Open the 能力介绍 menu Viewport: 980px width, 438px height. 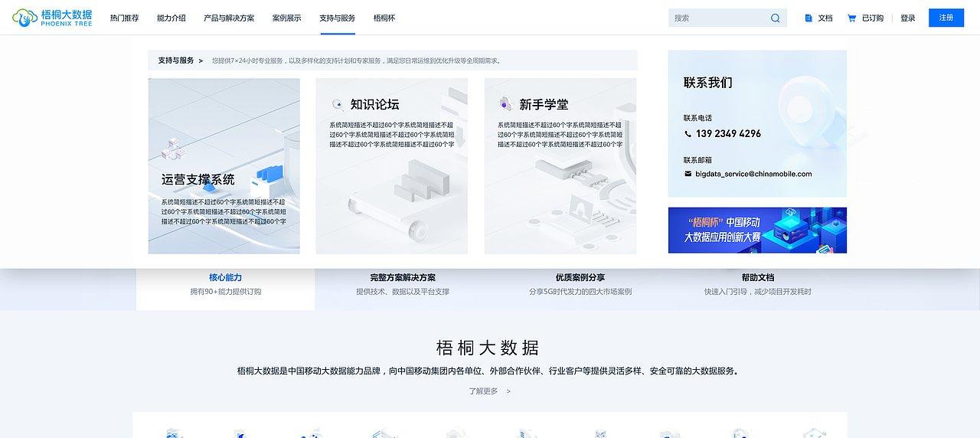(171, 18)
